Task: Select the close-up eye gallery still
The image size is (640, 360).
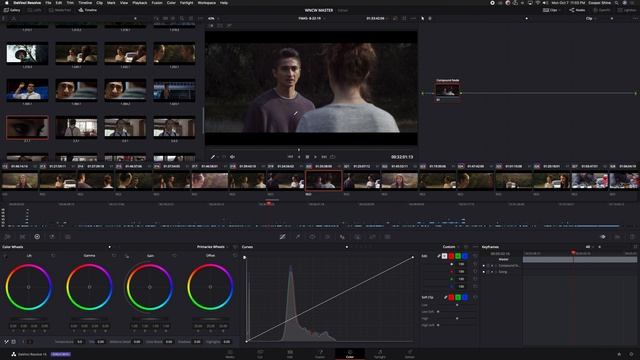Action: click(x=27, y=127)
